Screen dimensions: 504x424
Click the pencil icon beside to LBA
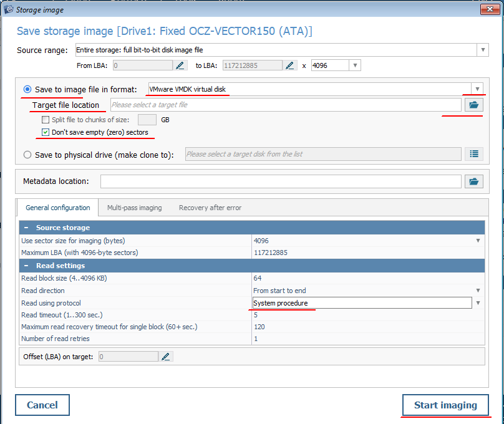[x=290, y=65]
